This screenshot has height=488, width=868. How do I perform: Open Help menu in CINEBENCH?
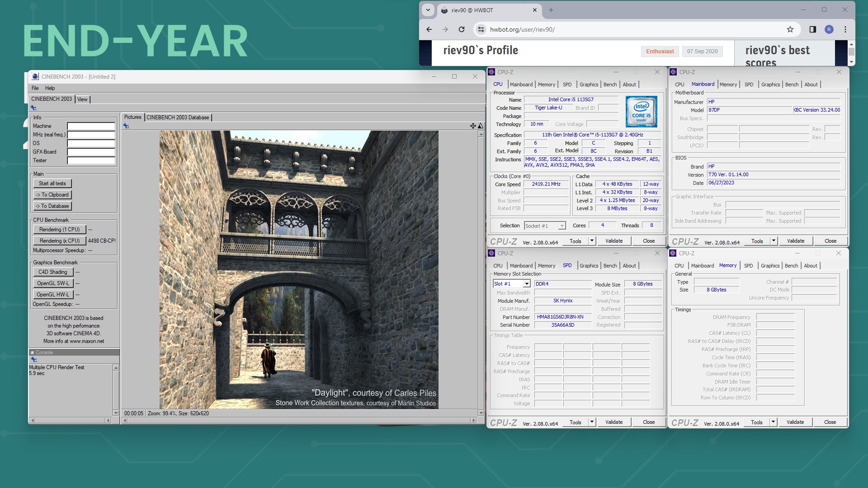[x=50, y=88]
